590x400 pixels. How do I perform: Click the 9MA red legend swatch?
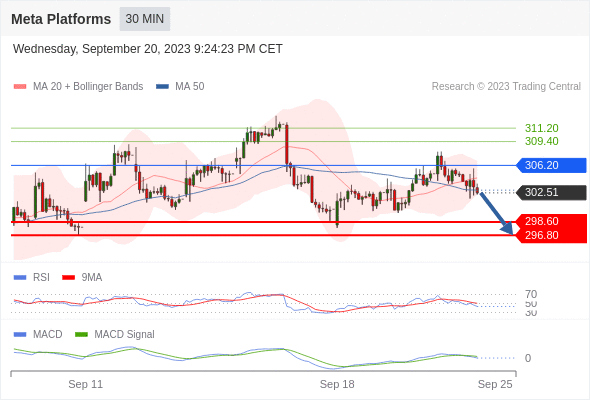tap(68, 278)
